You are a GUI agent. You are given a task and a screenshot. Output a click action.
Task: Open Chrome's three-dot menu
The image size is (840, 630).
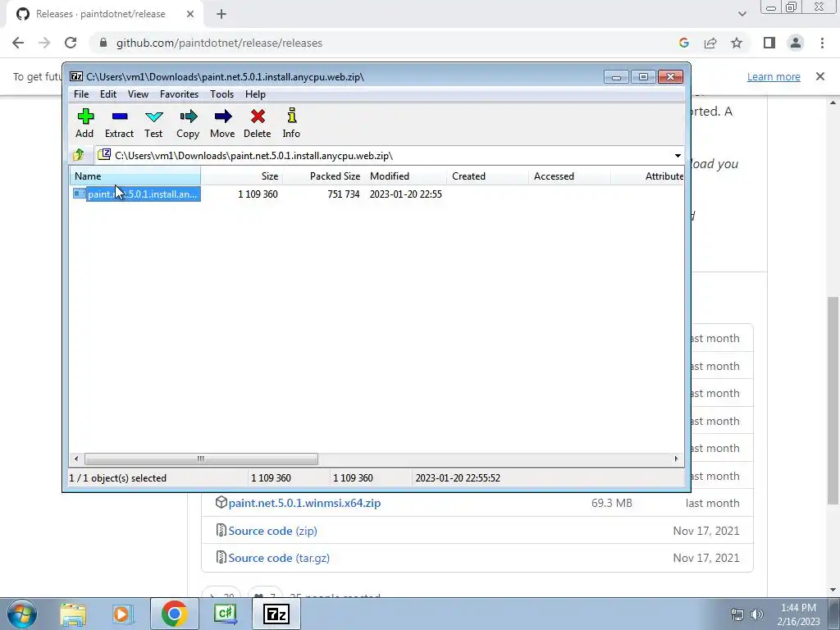coord(822,43)
